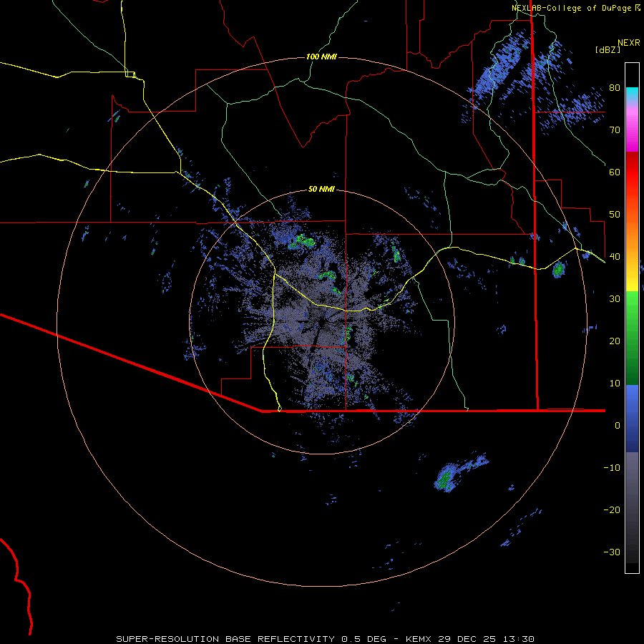Click the cyan top segment of the color bar

[632, 95]
